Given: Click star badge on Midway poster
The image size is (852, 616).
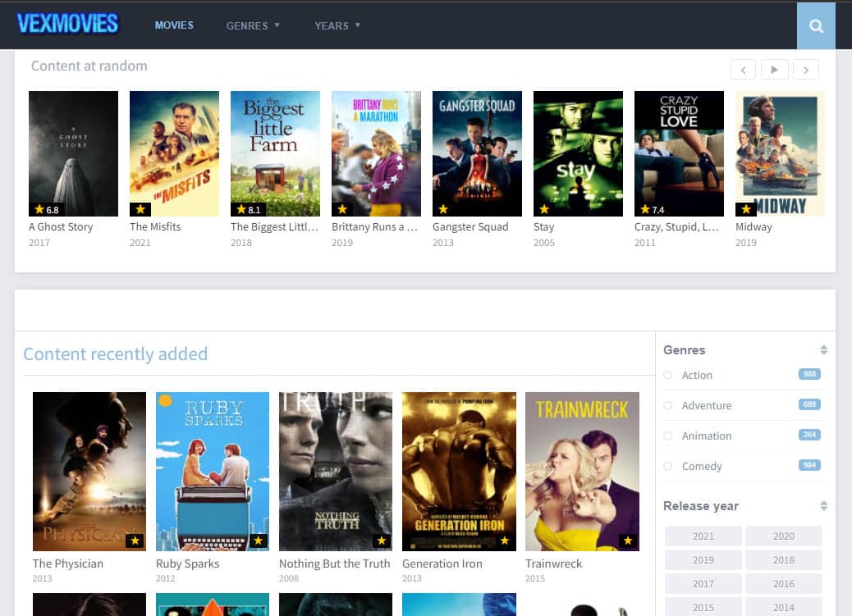Looking at the screenshot, I should pyautogui.click(x=746, y=210).
